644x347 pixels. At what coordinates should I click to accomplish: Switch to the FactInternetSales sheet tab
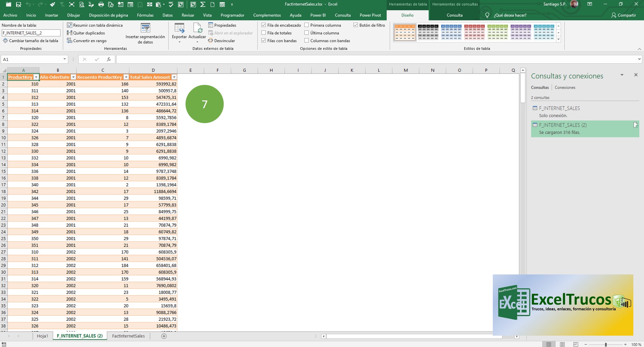(x=128, y=336)
